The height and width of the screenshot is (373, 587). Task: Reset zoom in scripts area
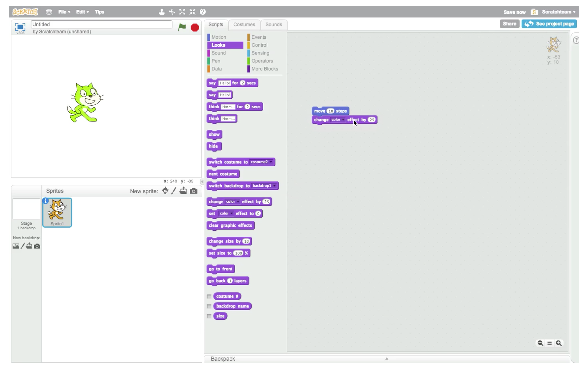(x=550, y=343)
